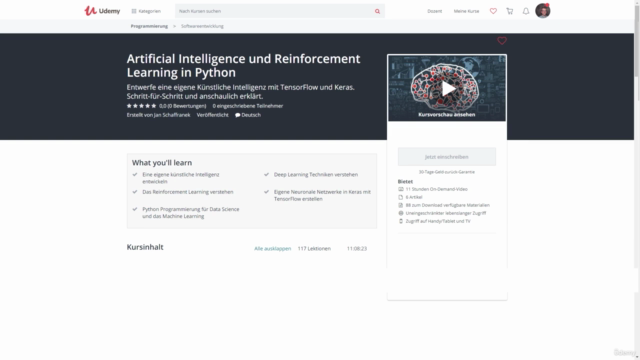Click the '11:08:23' course duration

pos(357,249)
